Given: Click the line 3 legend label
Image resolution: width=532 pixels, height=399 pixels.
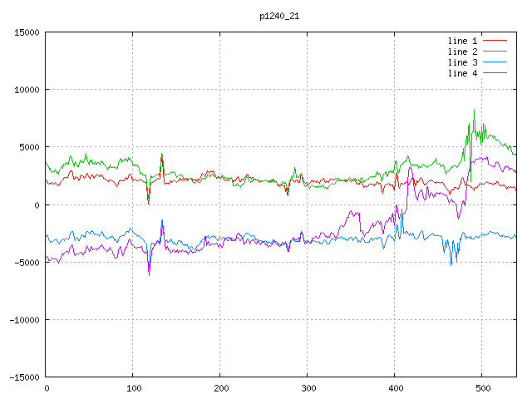Looking at the screenshot, I should (x=463, y=62).
